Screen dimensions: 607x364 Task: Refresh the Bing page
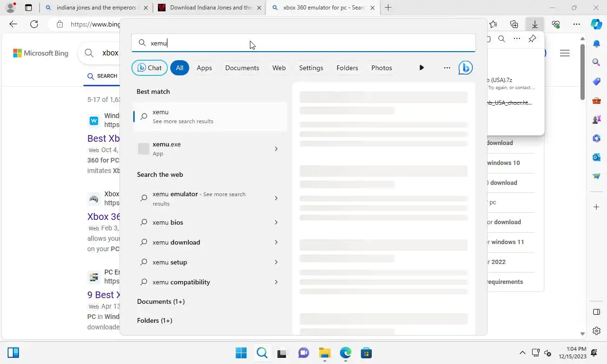click(x=34, y=24)
